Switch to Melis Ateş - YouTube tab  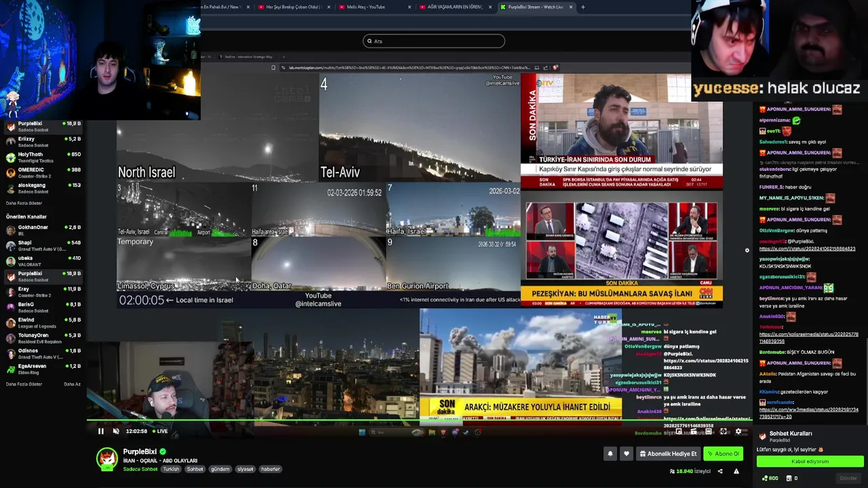point(366,7)
